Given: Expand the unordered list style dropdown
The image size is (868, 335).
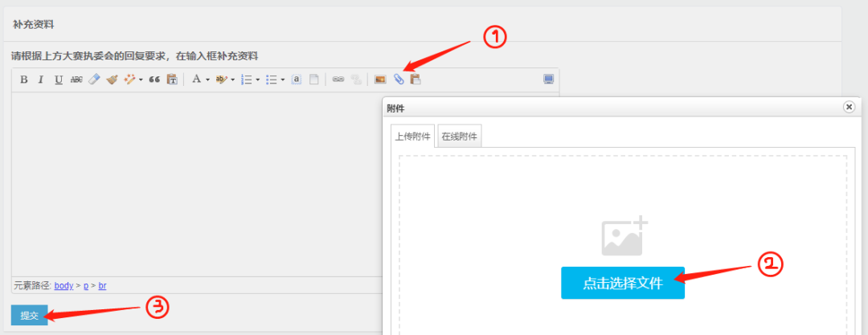Looking at the screenshot, I should pos(282,80).
